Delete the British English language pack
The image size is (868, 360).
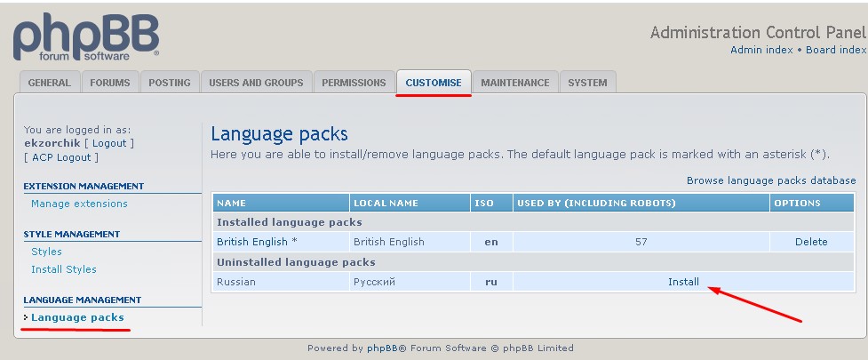tap(811, 242)
